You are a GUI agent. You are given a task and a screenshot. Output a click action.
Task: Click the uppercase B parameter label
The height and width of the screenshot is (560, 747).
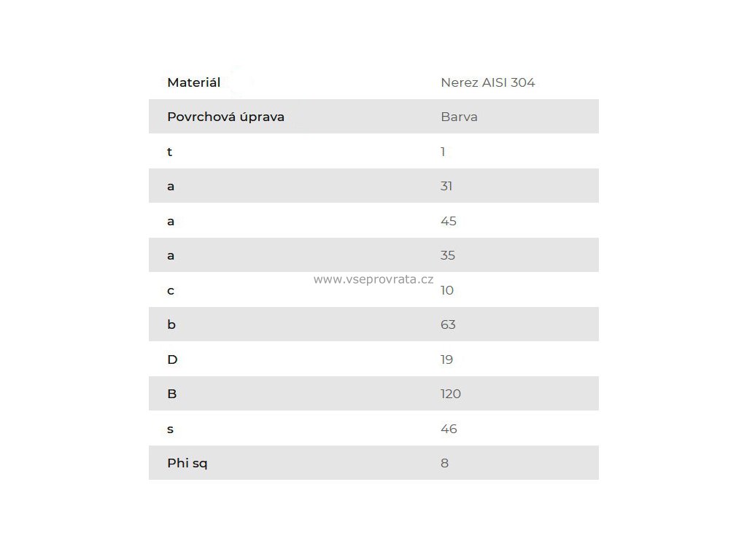pos(172,394)
